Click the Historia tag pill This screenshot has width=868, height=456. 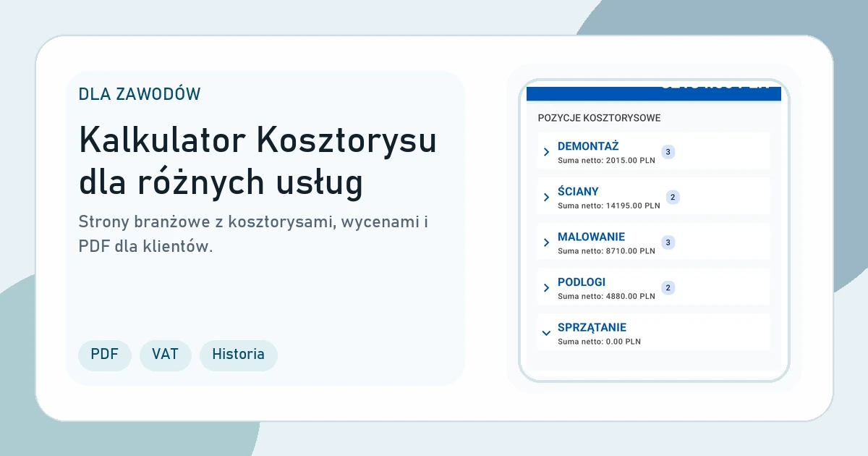238,355
